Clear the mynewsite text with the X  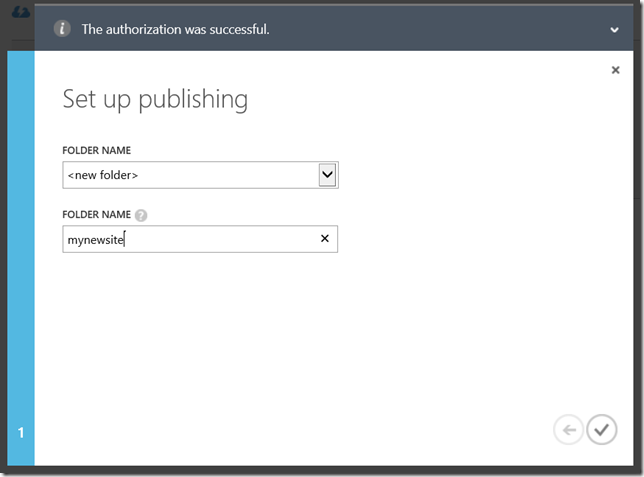pyautogui.click(x=324, y=238)
